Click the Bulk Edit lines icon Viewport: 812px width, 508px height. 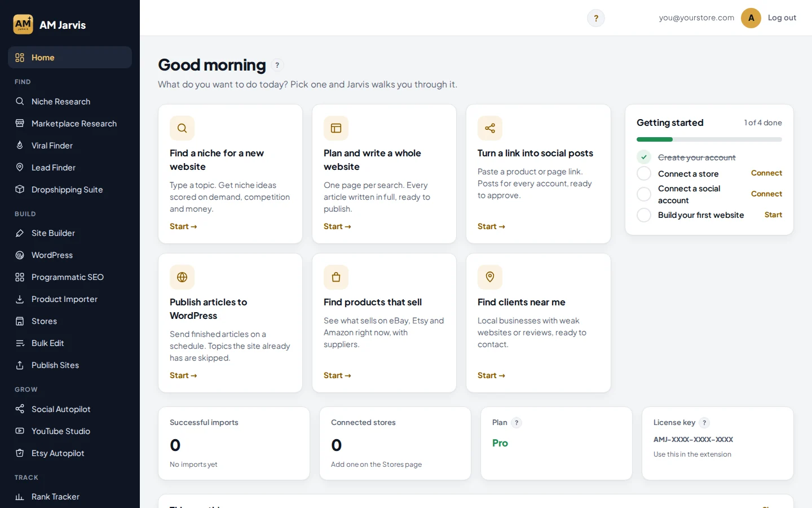(20, 343)
